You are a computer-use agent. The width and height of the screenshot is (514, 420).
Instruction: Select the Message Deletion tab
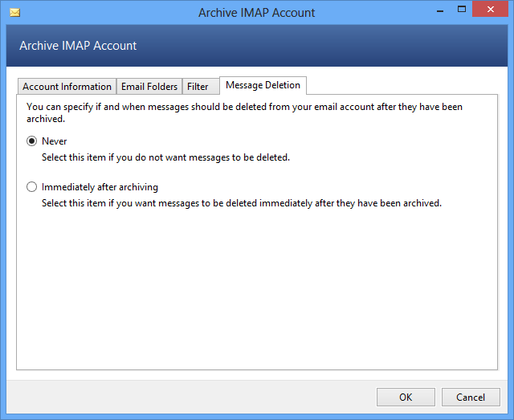point(263,85)
